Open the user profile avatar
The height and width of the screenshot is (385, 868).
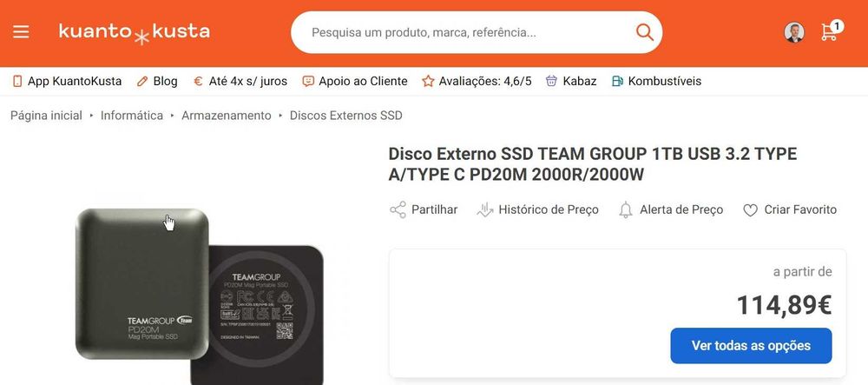(794, 33)
